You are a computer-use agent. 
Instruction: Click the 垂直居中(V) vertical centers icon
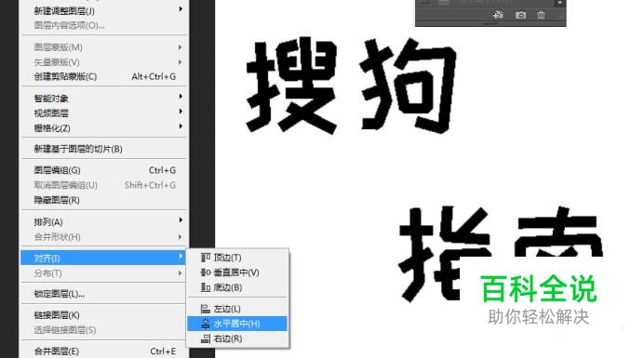(x=206, y=272)
